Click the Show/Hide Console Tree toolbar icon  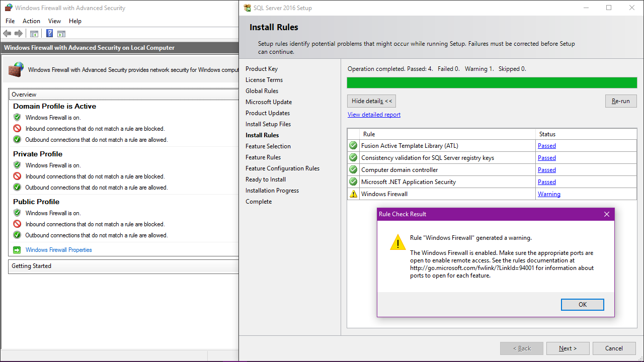(34, 34)
